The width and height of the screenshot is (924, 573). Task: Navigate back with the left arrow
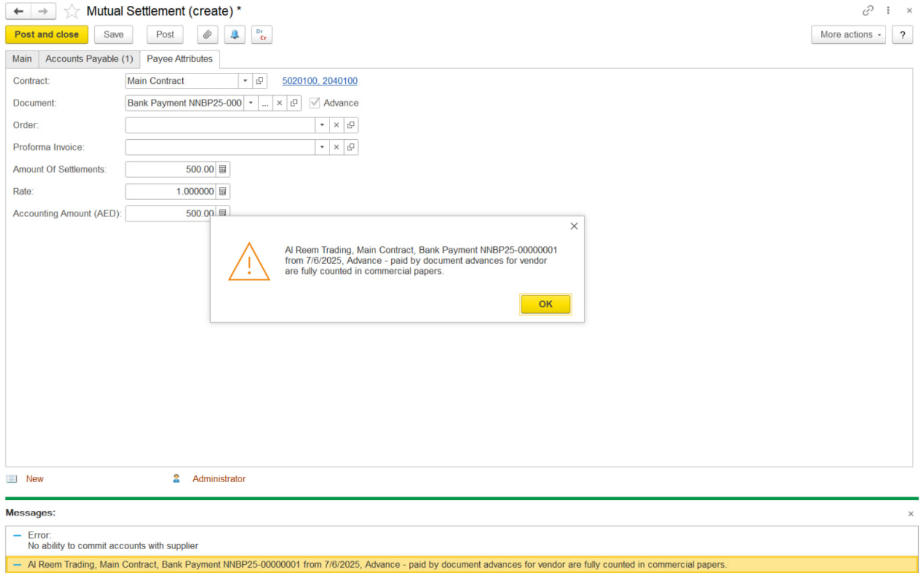pyautogui.click(x=19, y=11)
